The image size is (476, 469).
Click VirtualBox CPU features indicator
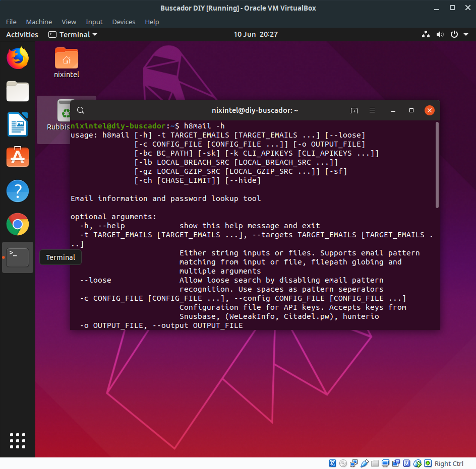click(406, 463)
